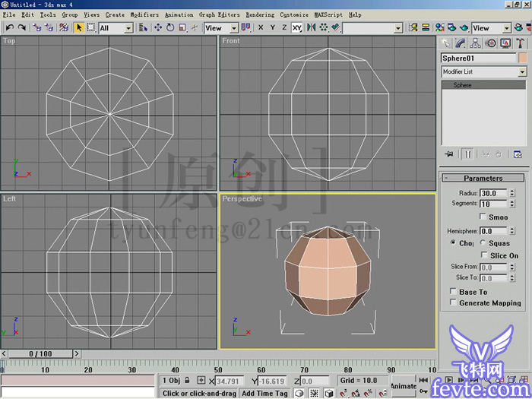Click the Array tool icon
Screen dimensions: 532x399
(323, 27)
